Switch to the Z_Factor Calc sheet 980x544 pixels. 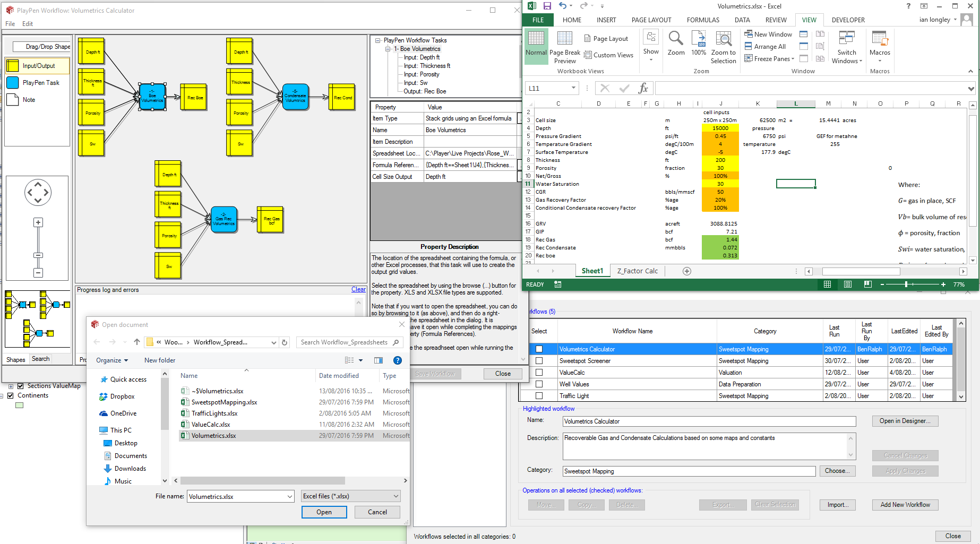pyautogui.click(x=637, y=271)
